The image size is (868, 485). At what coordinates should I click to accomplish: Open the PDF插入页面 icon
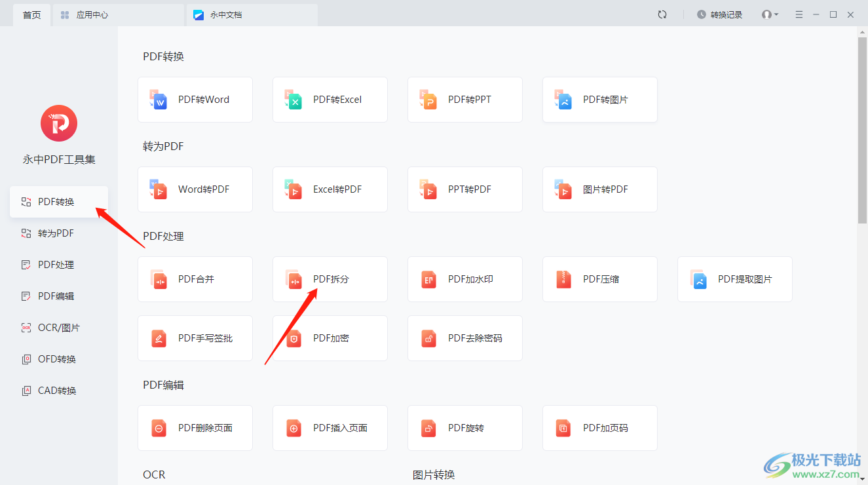click(x=293, y=428)
